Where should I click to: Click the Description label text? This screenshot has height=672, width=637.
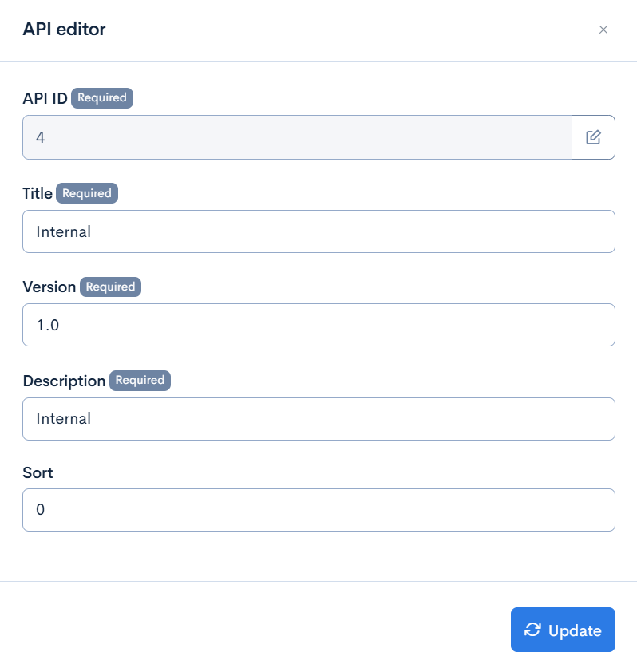click(64, 381)
